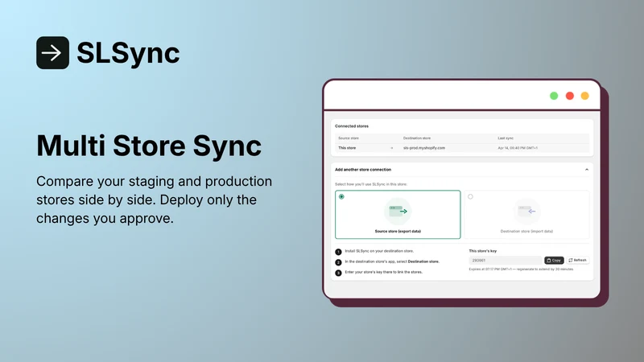Click the red window dot
644x362 pixels.
point(569,96)
